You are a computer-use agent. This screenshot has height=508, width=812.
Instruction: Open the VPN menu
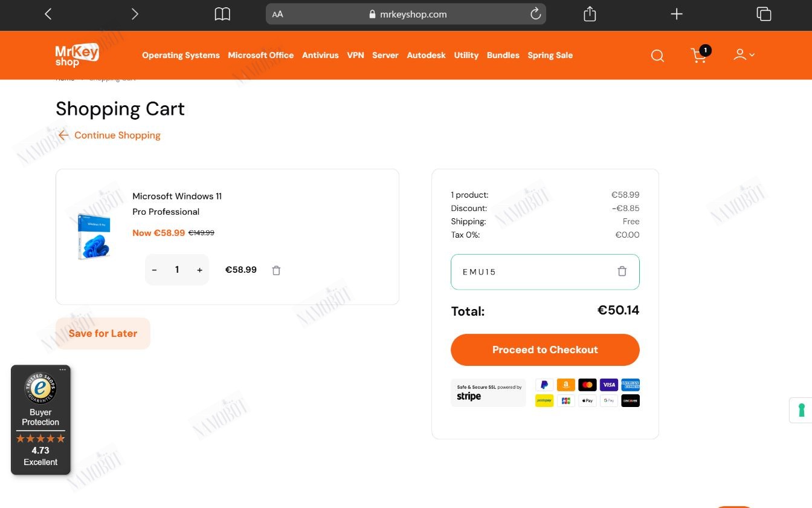point(355,55)
